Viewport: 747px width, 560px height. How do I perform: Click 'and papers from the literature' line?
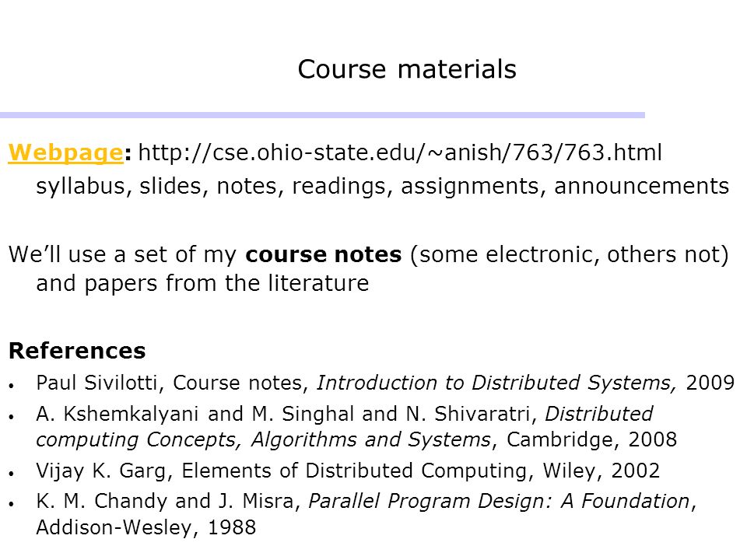(202, 283)
